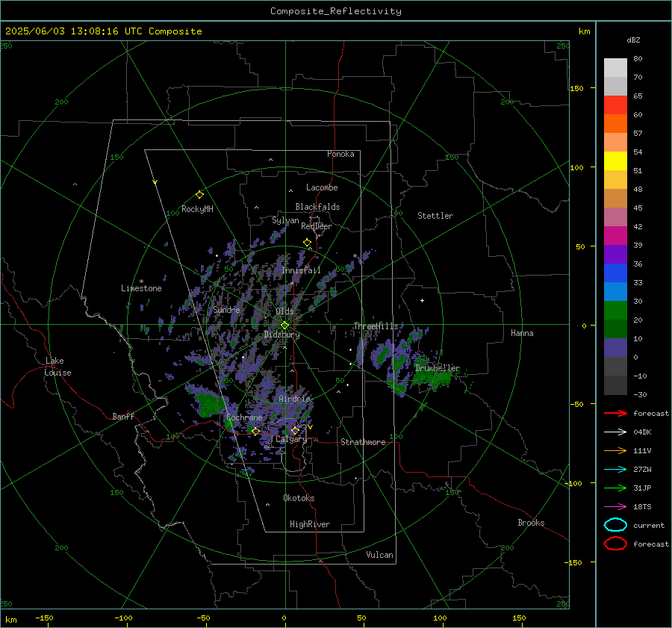
Task: Click the Vulcan town label
Action: 379,555
